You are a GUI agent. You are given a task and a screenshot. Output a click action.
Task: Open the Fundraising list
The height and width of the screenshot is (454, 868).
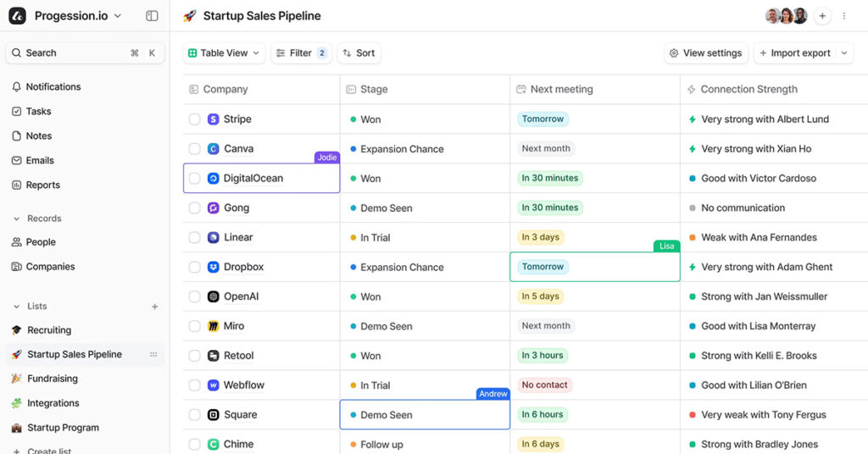pyautogui.click(x=53, y=379)
